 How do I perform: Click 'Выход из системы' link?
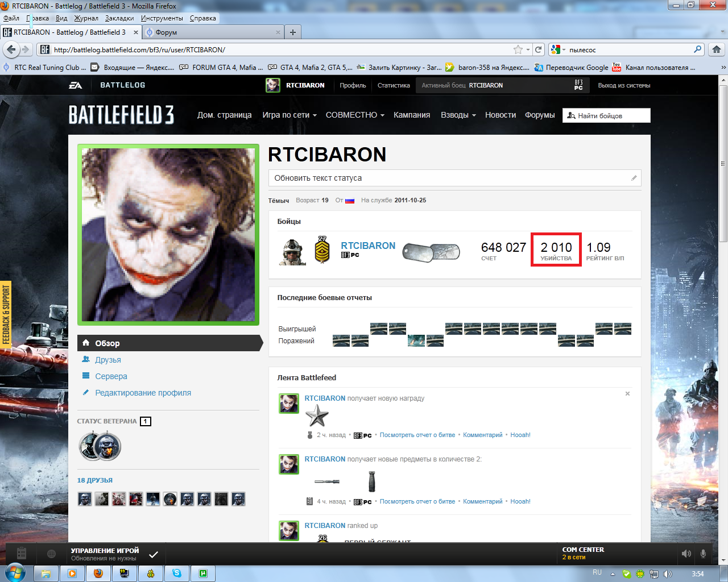624,85
